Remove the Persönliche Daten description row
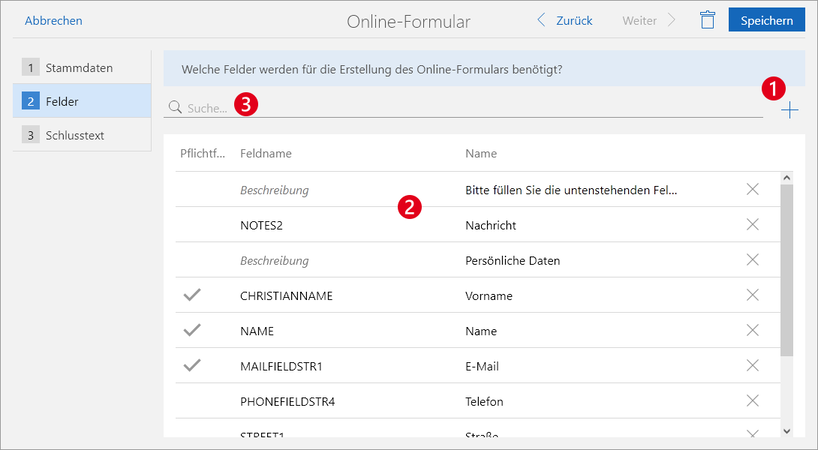The width and height of the screenshot is (818, 450). [752, 260]
